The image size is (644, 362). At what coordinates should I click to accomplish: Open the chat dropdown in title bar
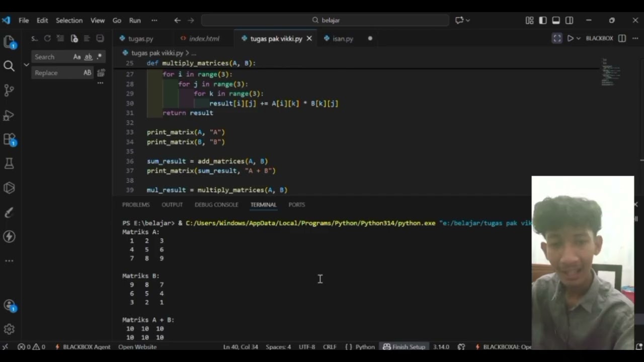468,20
